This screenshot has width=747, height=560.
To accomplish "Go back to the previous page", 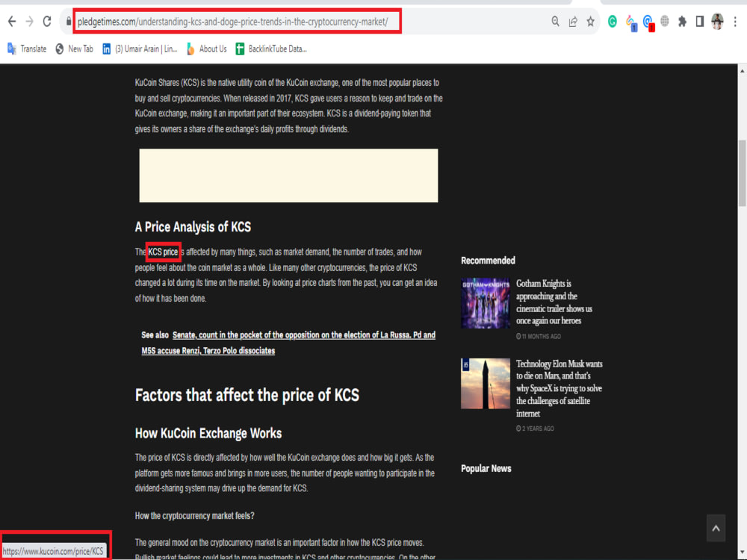I will (12, 22).
